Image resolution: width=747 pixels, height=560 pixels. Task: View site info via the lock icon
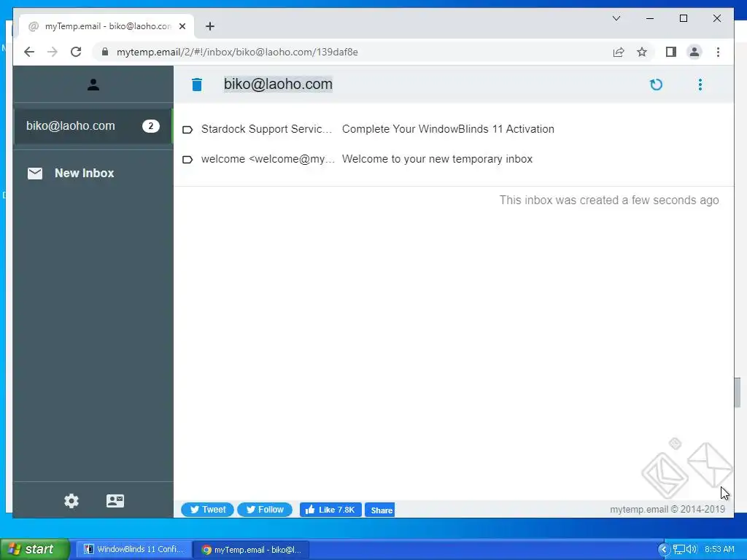tap(105, 52)
